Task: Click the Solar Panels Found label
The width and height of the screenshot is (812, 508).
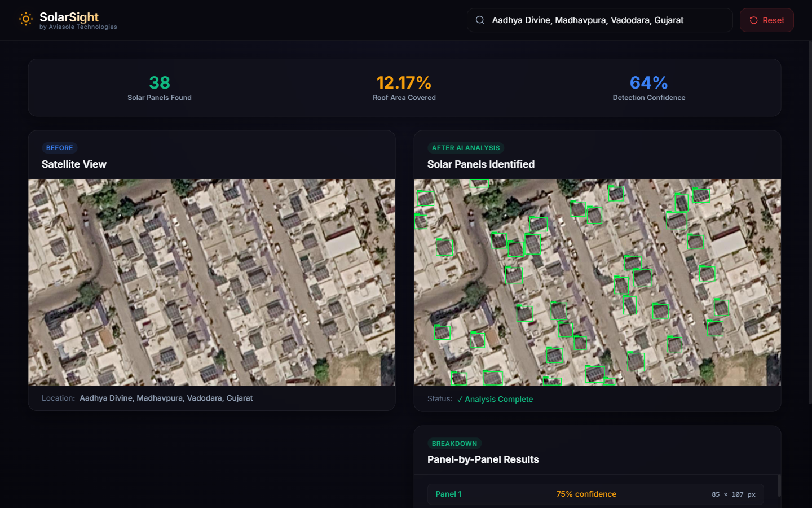Action: click(x=160, y=98)
